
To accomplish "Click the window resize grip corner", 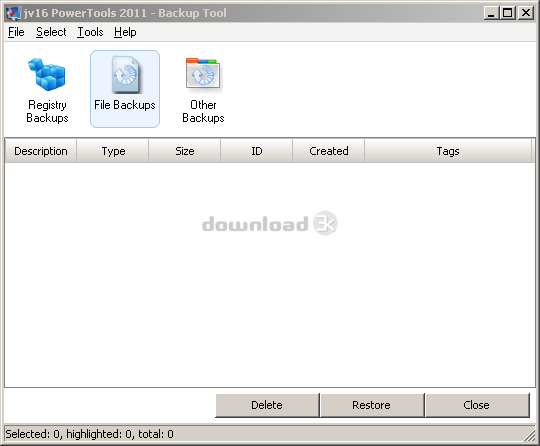I will (x=530, y=435).
